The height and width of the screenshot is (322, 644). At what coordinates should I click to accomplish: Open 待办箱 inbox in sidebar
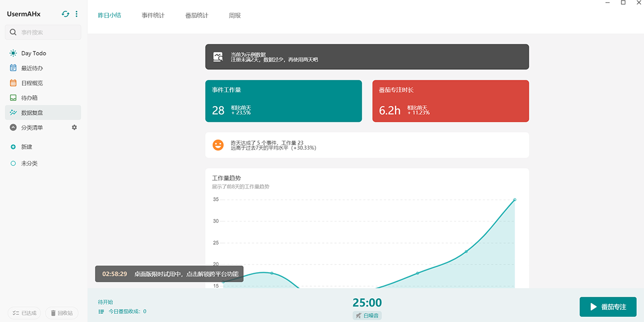(29, 98)
